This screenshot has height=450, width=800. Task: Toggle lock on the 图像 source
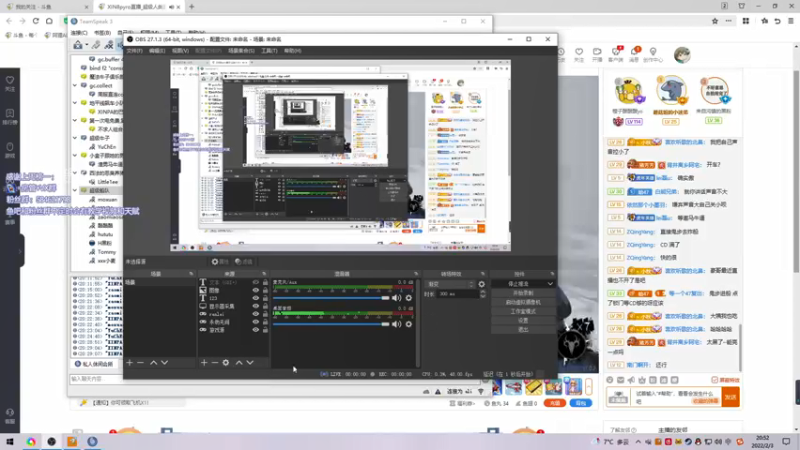[x=265, y=290]
